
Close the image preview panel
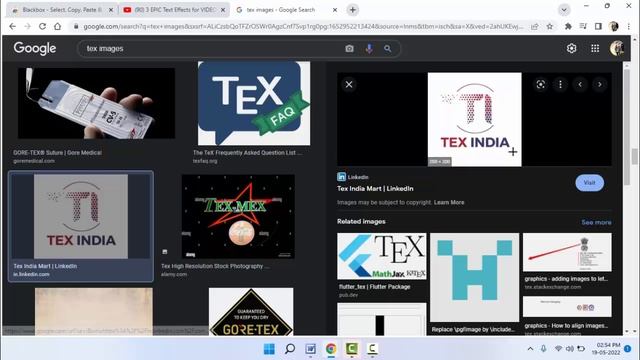pyautogui.click(x=349, y=84)
